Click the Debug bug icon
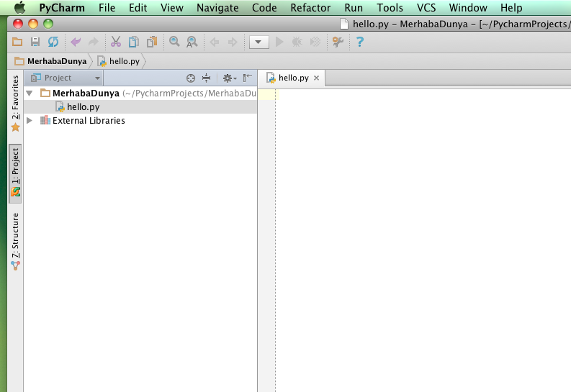This screenshot has height=392, width=571. [x=297, y=42]
